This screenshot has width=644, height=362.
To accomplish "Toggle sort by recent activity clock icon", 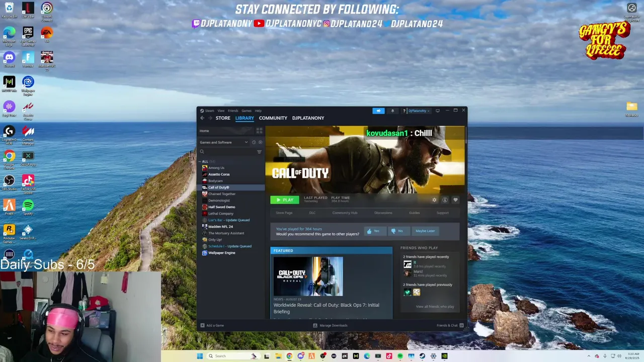I will [x=254, y=142].
